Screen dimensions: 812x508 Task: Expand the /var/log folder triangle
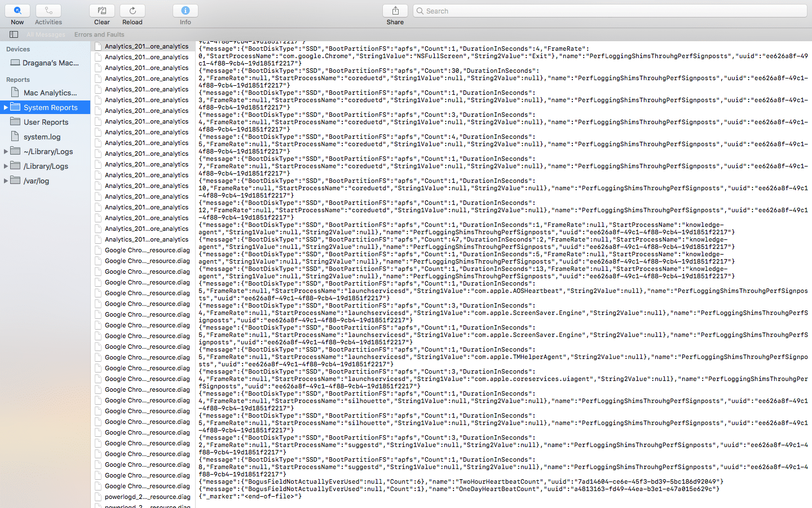6,181
